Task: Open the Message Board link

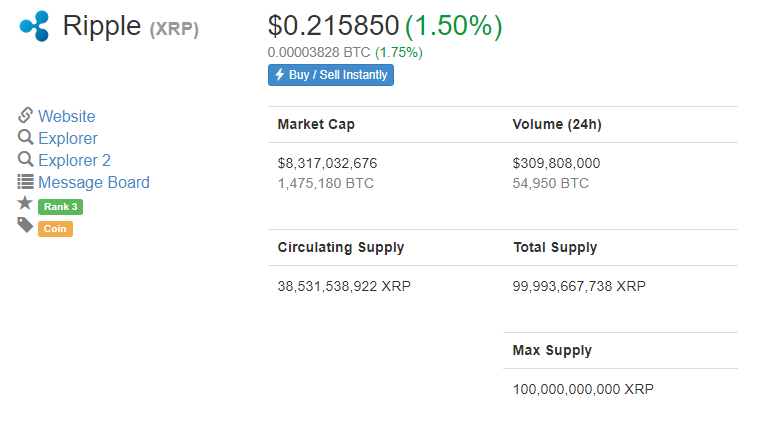Action: (x=94, y=183)
